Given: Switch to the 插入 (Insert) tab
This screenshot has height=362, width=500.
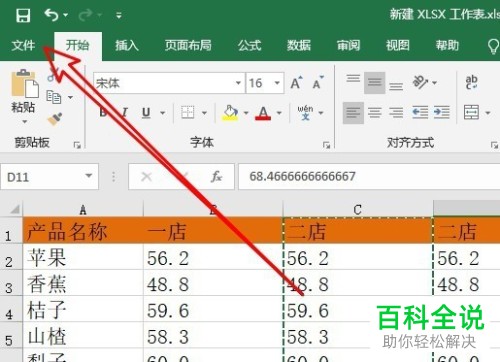Looking at the screenshot, I should [127, 45].
